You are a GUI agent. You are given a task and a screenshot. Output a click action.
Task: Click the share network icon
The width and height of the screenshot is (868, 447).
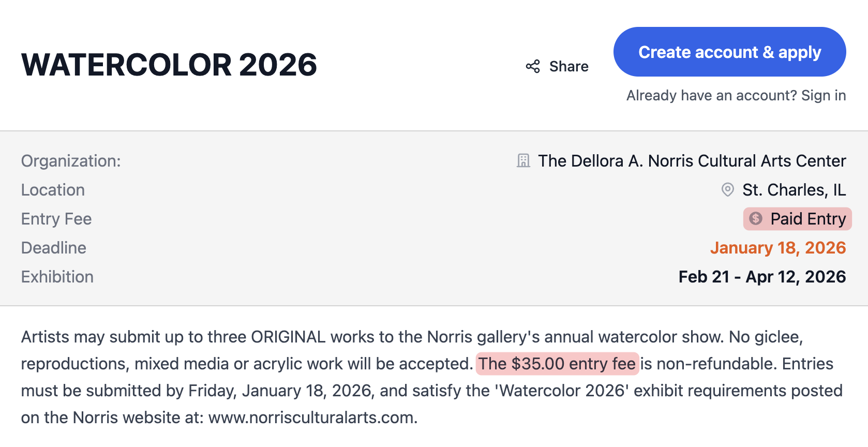pyautogui.click(x=533, y=66)
